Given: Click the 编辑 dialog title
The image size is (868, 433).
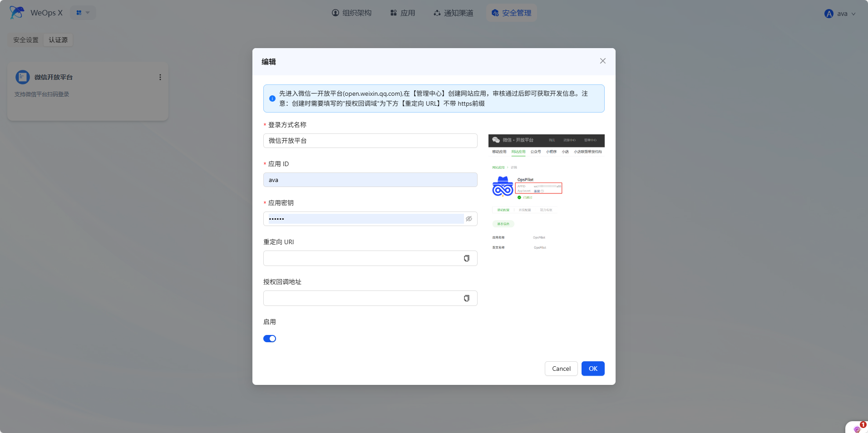Looking at the screenshot, I should (x=269, y=62).
